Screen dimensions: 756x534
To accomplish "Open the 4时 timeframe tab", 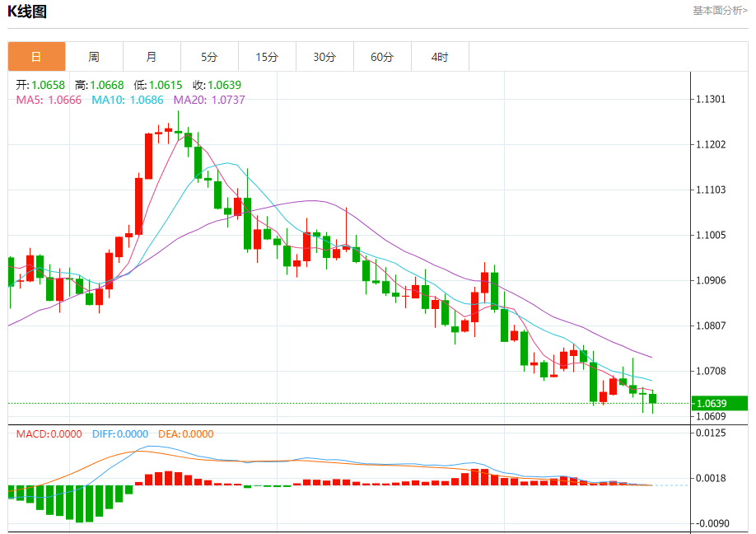I will tap(440, 57).
